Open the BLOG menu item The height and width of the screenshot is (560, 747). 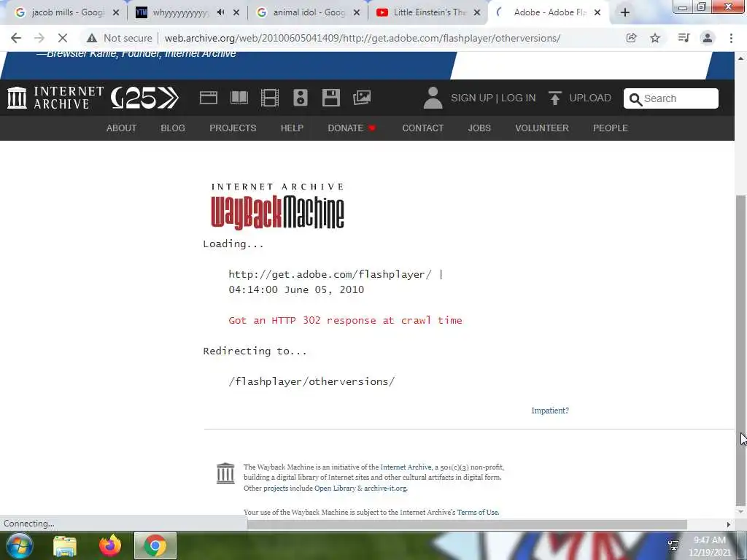coord(173,128)
